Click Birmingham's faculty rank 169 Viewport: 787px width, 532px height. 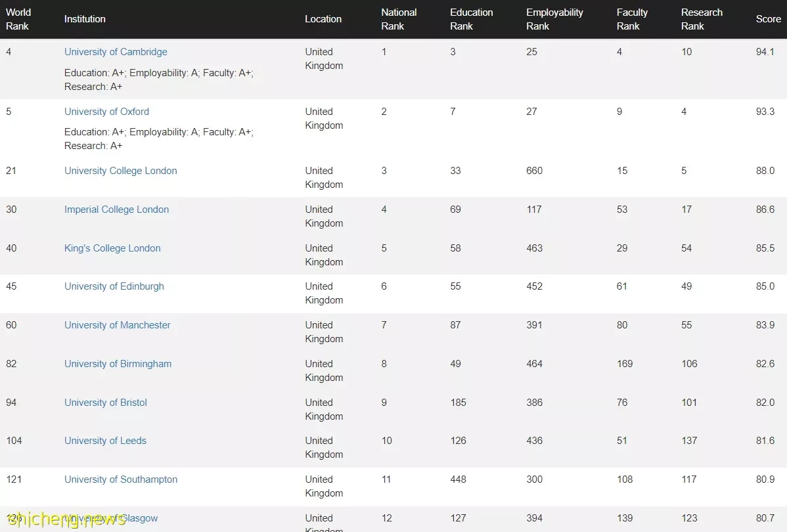(625, 363)
